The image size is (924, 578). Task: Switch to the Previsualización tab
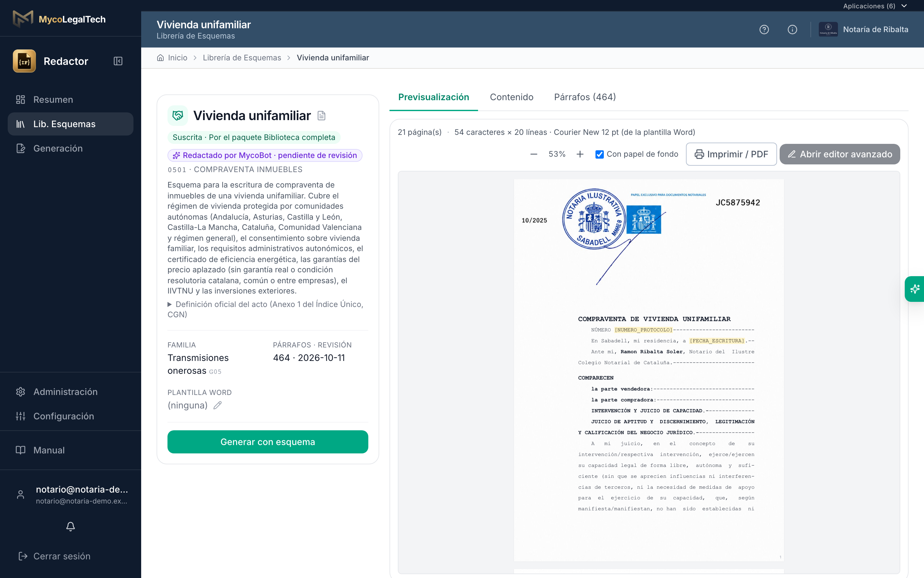pyautogui.click(x=433, y=97)
